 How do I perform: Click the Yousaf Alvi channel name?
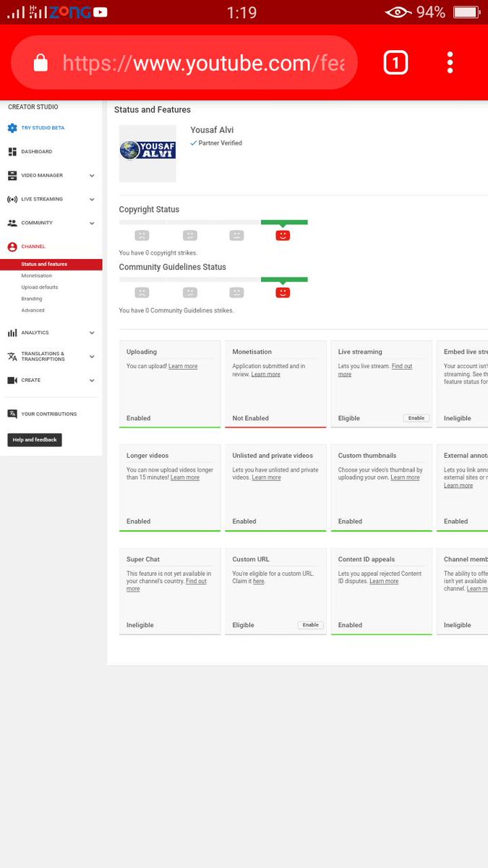(212, 130)
